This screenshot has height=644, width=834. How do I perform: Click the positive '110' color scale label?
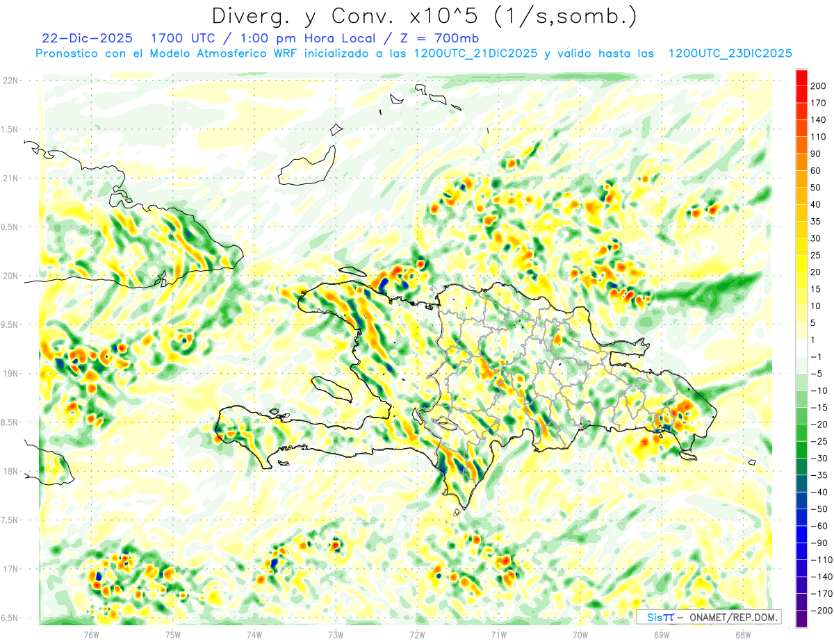[819, 137]
